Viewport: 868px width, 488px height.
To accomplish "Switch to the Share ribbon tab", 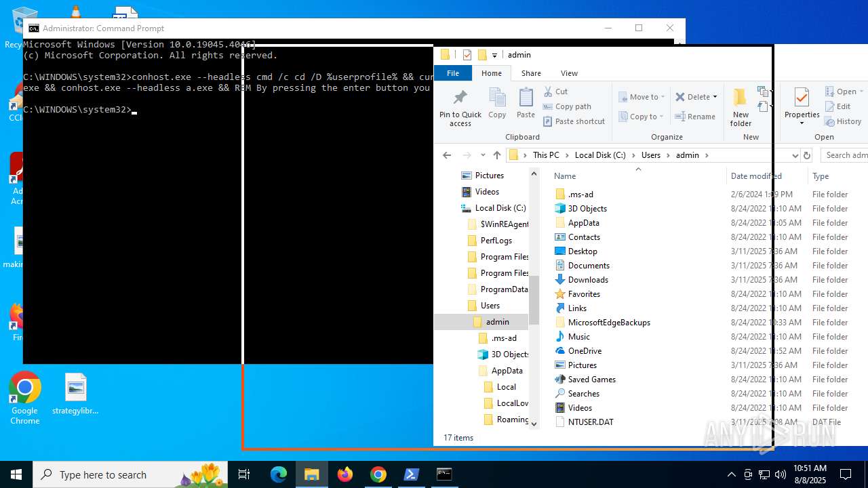I will point(531,73).
